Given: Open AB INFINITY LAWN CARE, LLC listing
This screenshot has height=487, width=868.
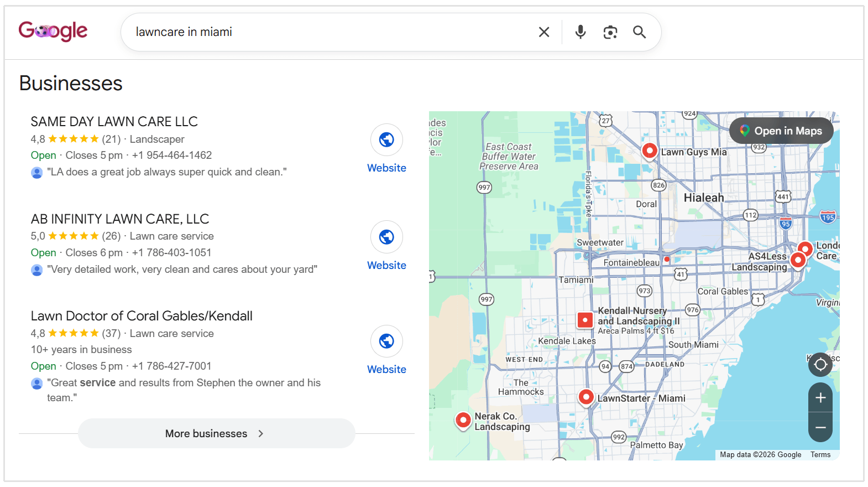Looking at the screenshot, I should [120, 219].
